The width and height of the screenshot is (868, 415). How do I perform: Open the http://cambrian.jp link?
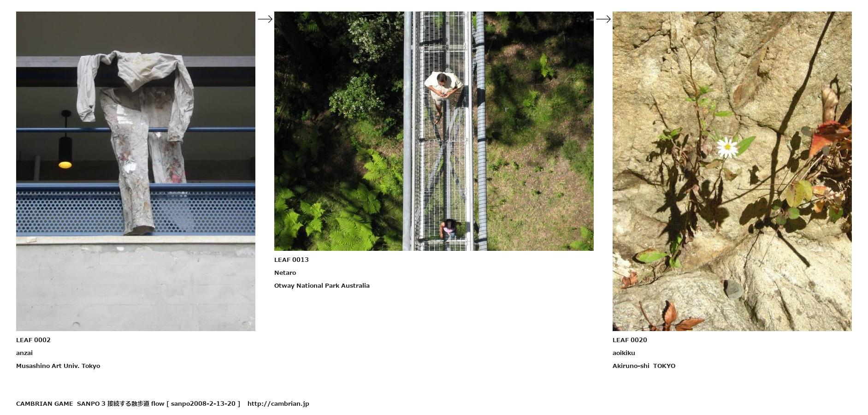tap(278, 403)
